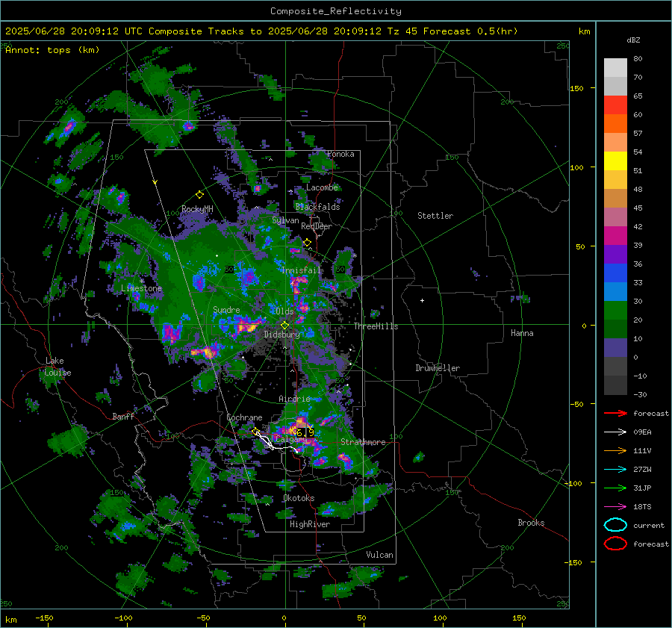Viewport: 672px width, 628px height.
Task: Click the Banff label
Action: [123, 416]
